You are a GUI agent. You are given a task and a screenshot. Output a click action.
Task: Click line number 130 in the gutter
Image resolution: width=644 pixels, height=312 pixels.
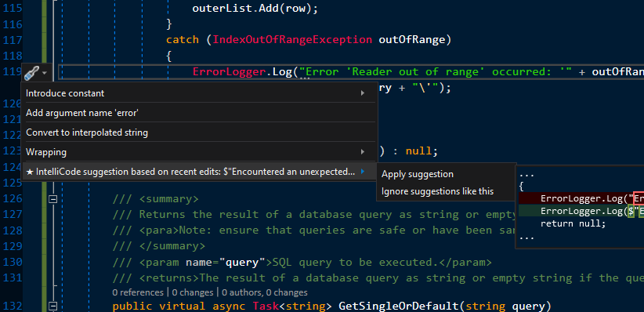click(x=13, y=262)
